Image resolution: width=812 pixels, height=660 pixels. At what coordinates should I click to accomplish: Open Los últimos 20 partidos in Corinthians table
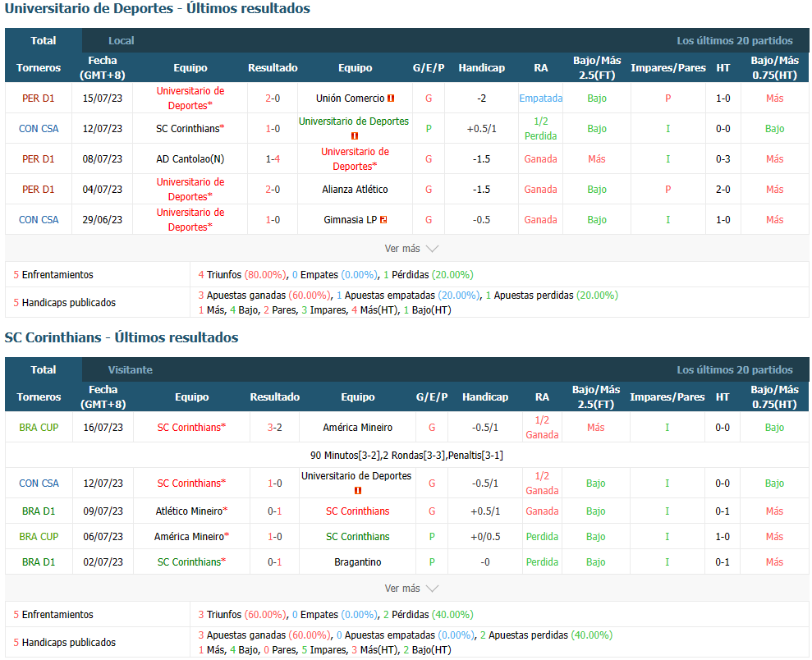(x=734, y=369)
